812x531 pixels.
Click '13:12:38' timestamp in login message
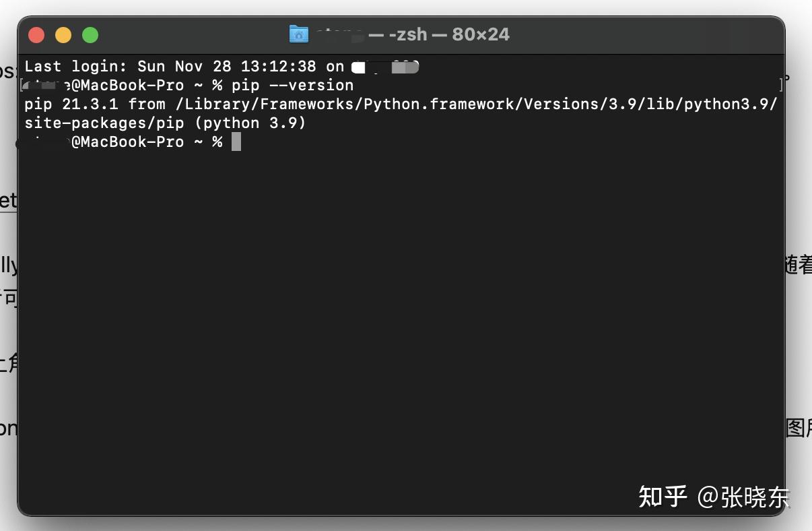click(278, 66)
